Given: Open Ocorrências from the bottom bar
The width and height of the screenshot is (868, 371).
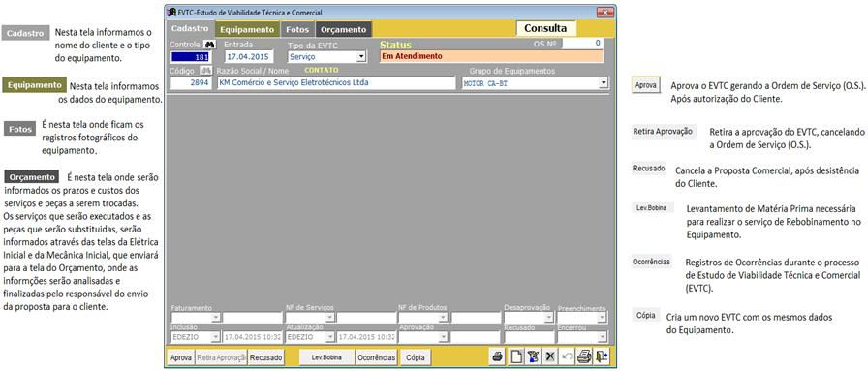Looking at the screenshot, I should [377, 357].
